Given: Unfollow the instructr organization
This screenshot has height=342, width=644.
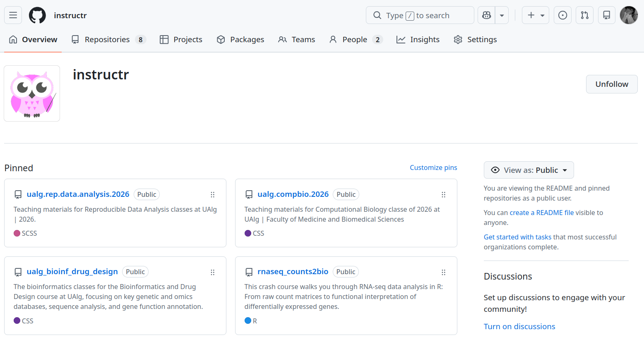Looking at the screenshot, I should click(611, 84).
